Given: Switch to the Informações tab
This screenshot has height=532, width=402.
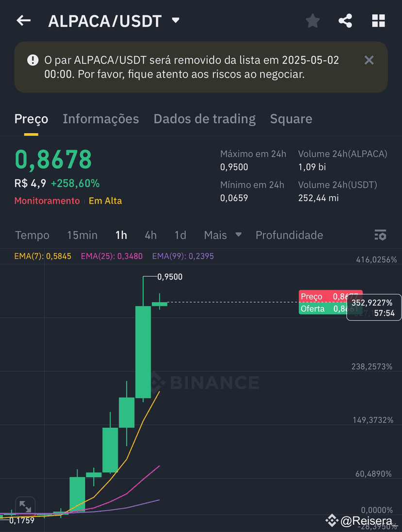Looking at the screenshot, I should (x=101, y=119).
